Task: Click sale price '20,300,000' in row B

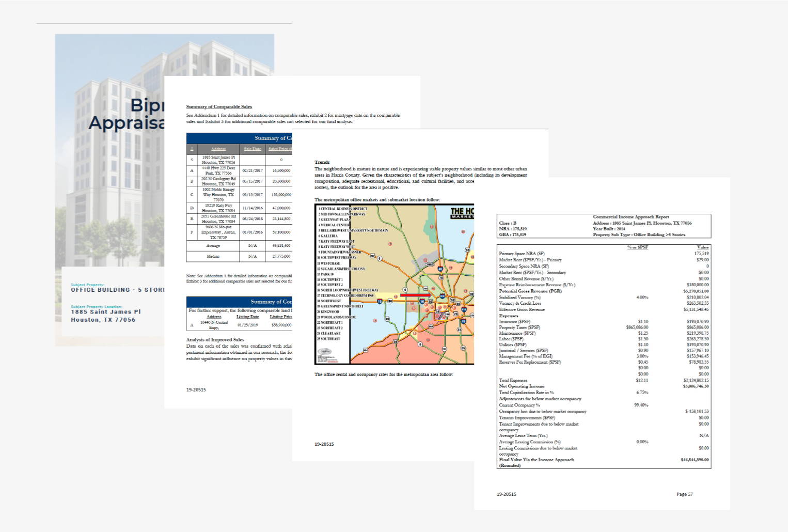Action: coord(281,181)
